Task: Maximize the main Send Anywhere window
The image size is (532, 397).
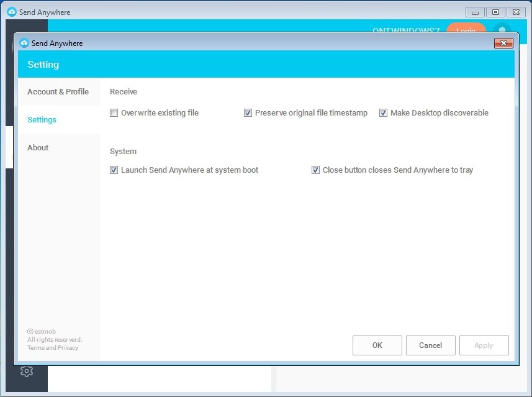Action: 495,12
